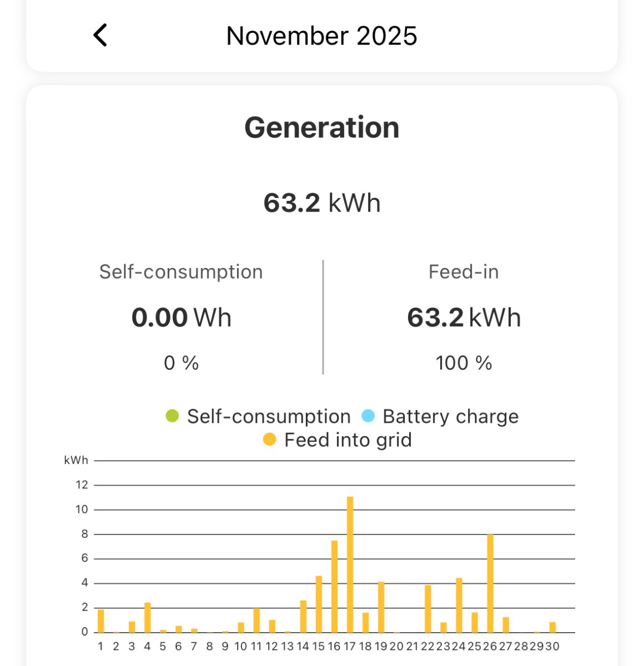
Task: Tap the total 63.2 kWh generation figure
Action: [x=321, y=203]
